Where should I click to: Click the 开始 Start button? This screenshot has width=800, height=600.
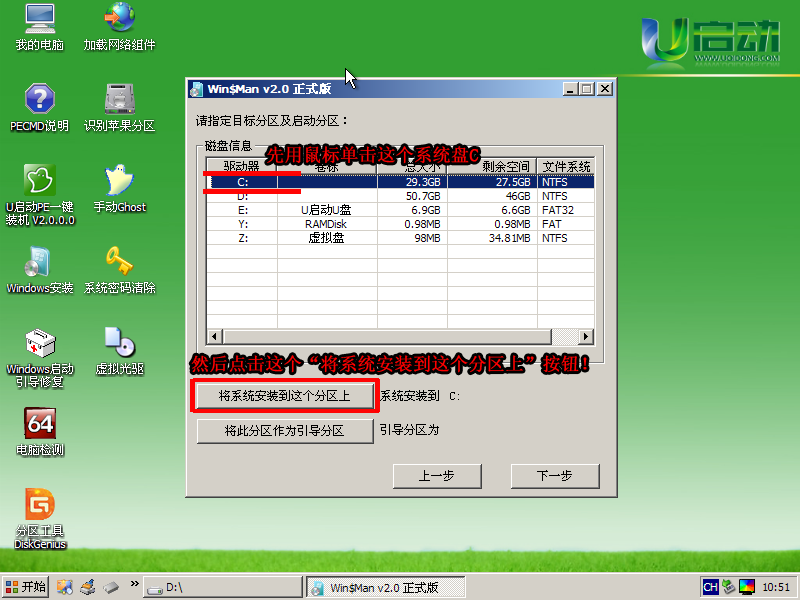26,587
